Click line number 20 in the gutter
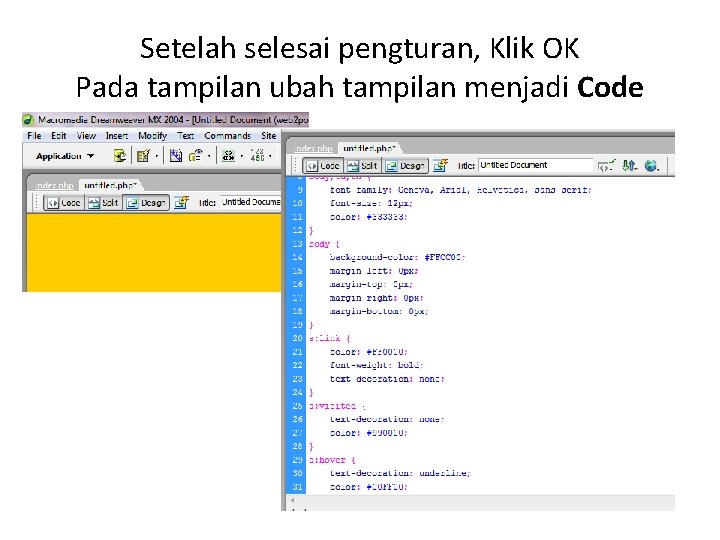The height and width of the screenshot is (540, 720). 298,338
